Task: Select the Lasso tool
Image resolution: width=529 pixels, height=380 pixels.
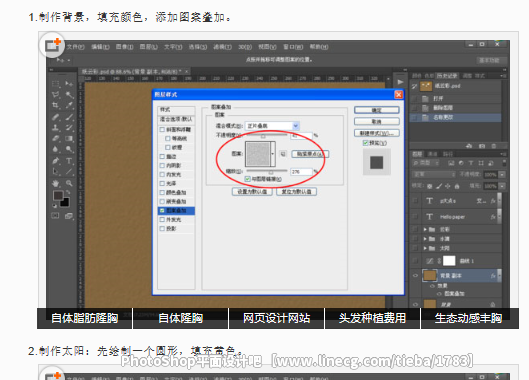Action: click(55, 95)
